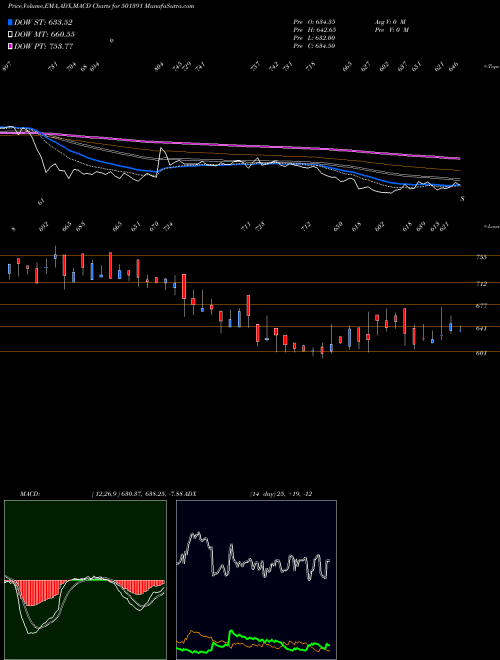
Task: Click the 'Pre L: 632.00' low value
Action: [314, 37]
